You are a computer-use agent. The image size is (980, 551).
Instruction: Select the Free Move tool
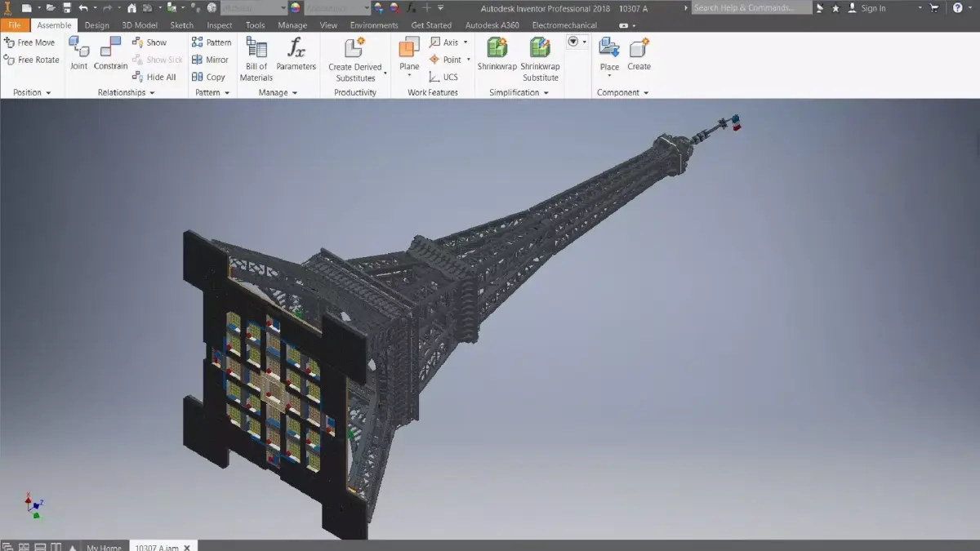(30, 42)
